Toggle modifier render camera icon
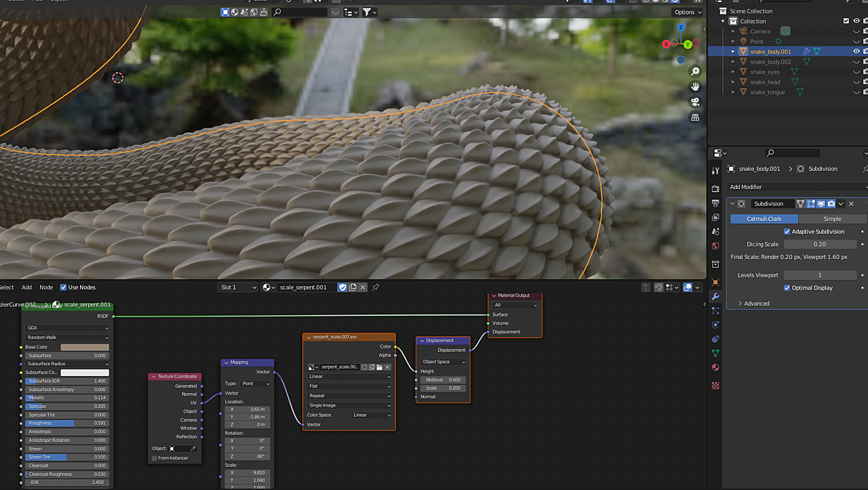The width and height of the screenshot is (868, 490). pyautogui.click(x=831, y=203)
